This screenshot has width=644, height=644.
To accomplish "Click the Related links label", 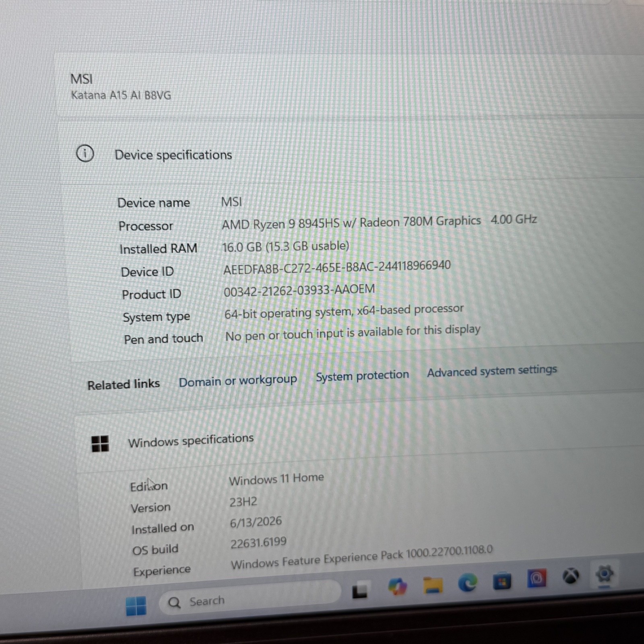I will [x=124, y=384].
